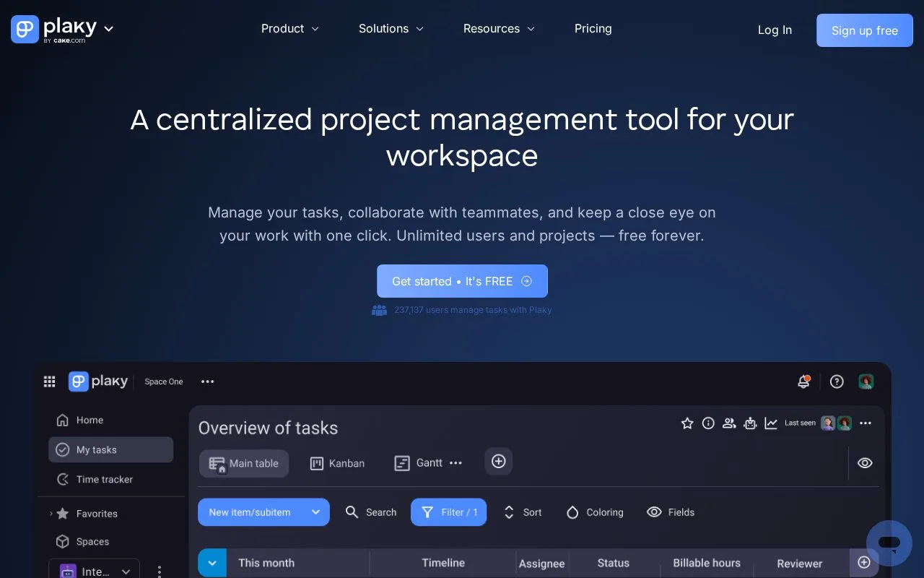Click the Assignee column header
Screen dimensions: 924x578
[542, 564]
